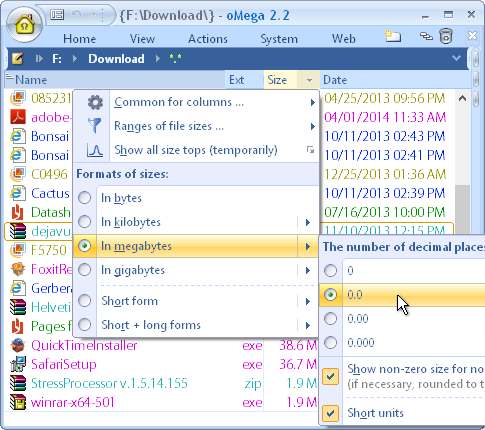
Task: Click the SafariSetup installer icon
Action: (18, 364)
